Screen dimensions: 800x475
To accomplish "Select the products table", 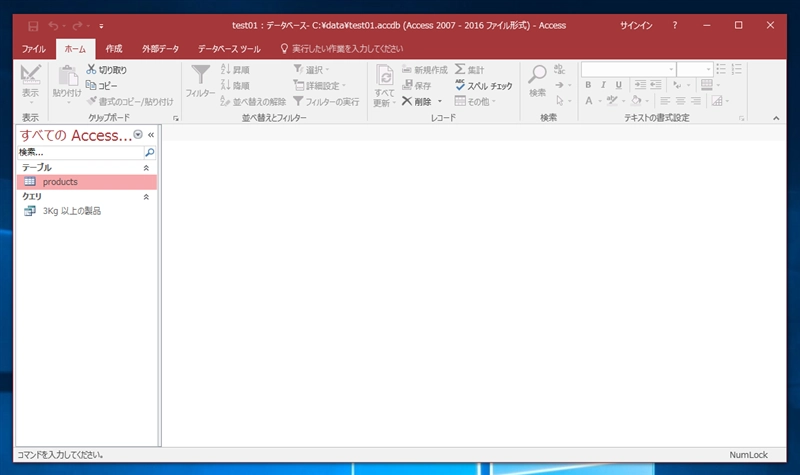I will 87,182.
